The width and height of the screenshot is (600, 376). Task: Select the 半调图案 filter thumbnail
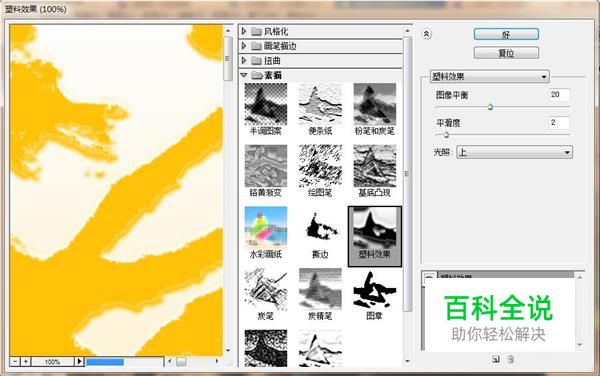pyautogui.click(x=266, y=104)
